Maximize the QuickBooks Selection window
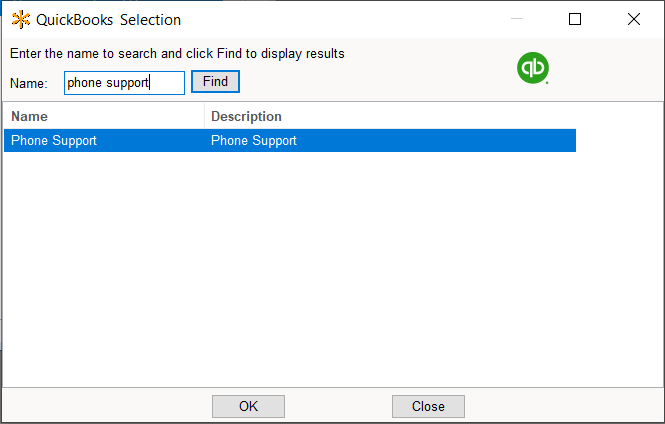665x424 pixels. 575,19
